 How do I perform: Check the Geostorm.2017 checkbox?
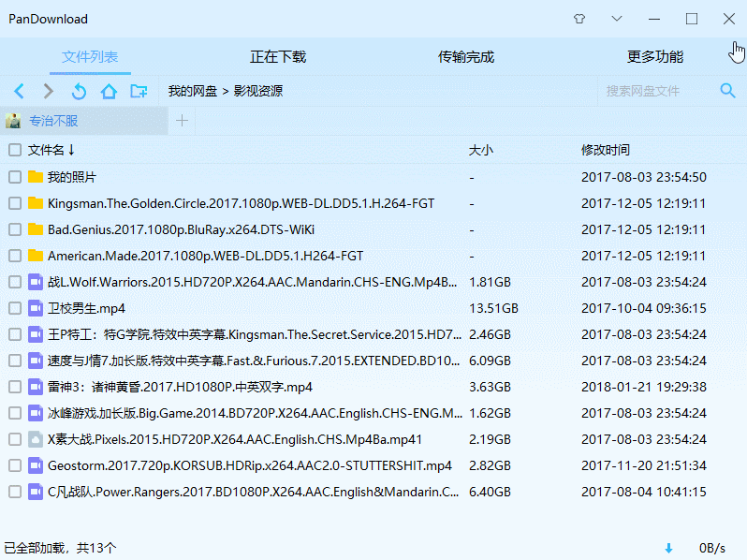15,465
